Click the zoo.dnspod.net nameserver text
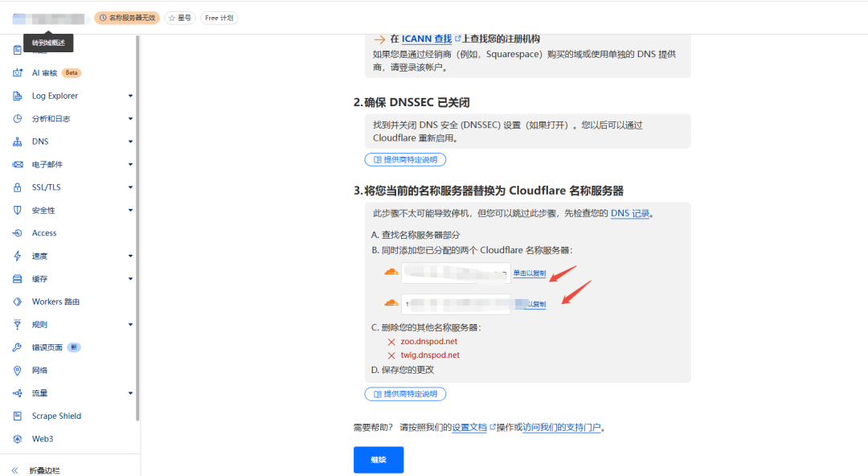Image resolution: width=868 pixels, height=476 pixels. (429, 342)
